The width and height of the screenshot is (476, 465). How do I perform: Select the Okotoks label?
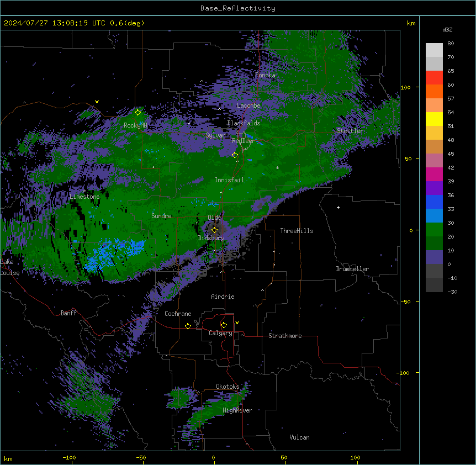(x=228, y=387)
